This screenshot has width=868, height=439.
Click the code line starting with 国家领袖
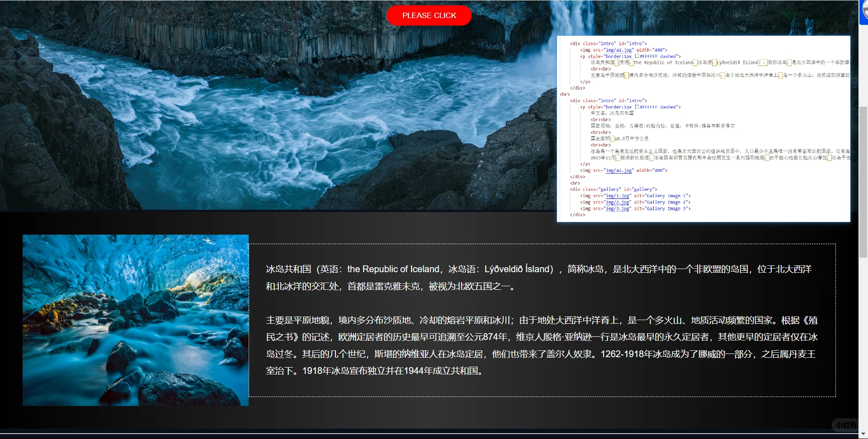(x=663, y=126)
